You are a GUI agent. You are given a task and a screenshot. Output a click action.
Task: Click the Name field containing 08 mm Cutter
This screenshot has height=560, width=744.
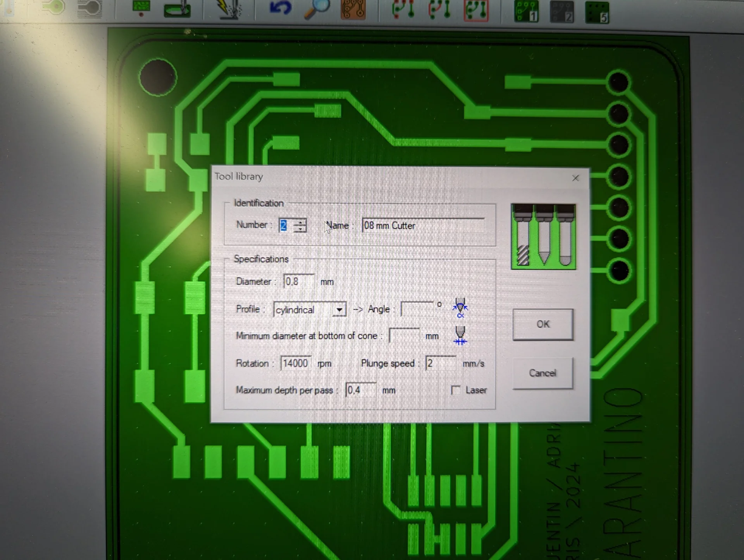422,225
